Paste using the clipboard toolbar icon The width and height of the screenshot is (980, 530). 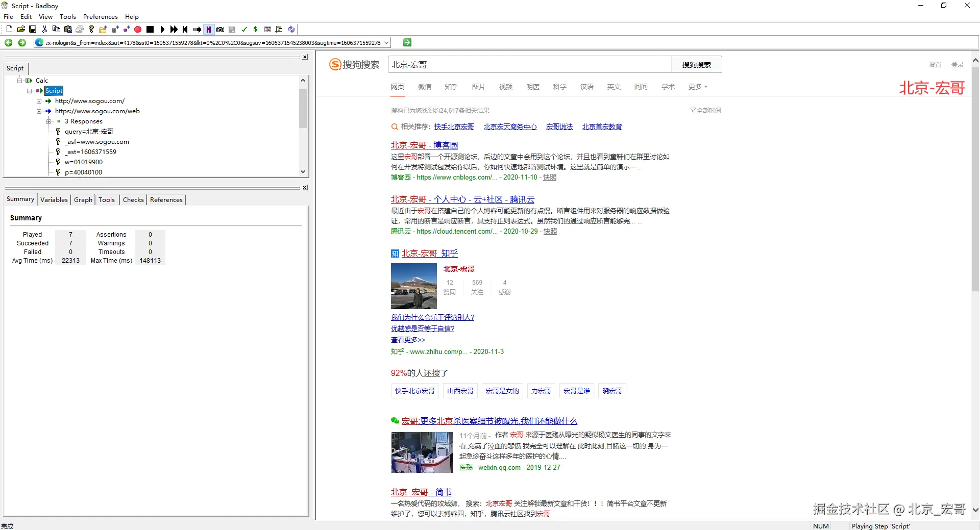pyautogui.click(x=68, y=30)
